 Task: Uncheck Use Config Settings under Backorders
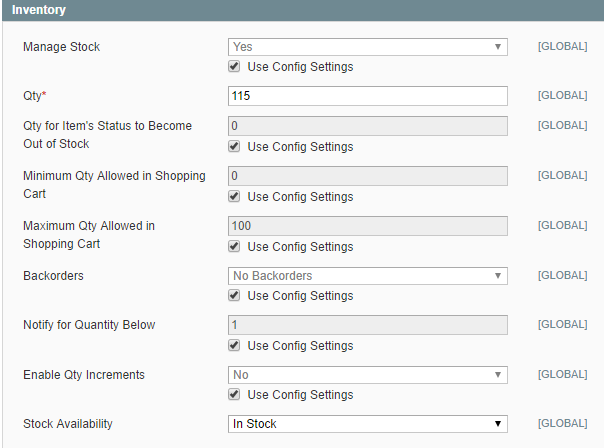(x=234, y=296)
